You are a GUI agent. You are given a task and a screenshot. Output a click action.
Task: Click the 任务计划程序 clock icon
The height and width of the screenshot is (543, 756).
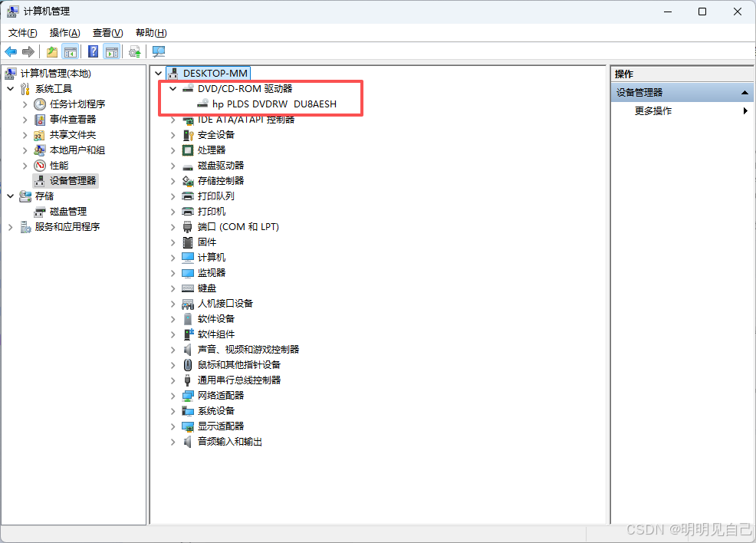pos(40,104)
